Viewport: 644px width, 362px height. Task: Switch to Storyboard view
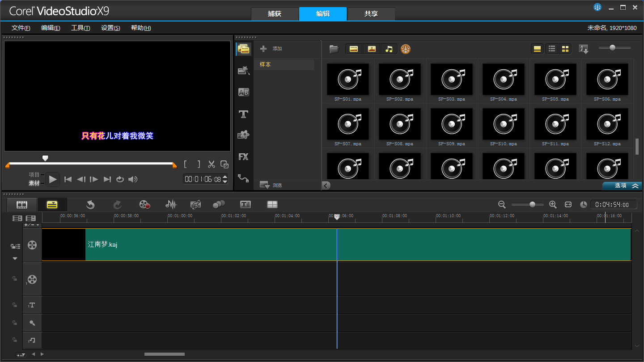click(x=22, y=205)
